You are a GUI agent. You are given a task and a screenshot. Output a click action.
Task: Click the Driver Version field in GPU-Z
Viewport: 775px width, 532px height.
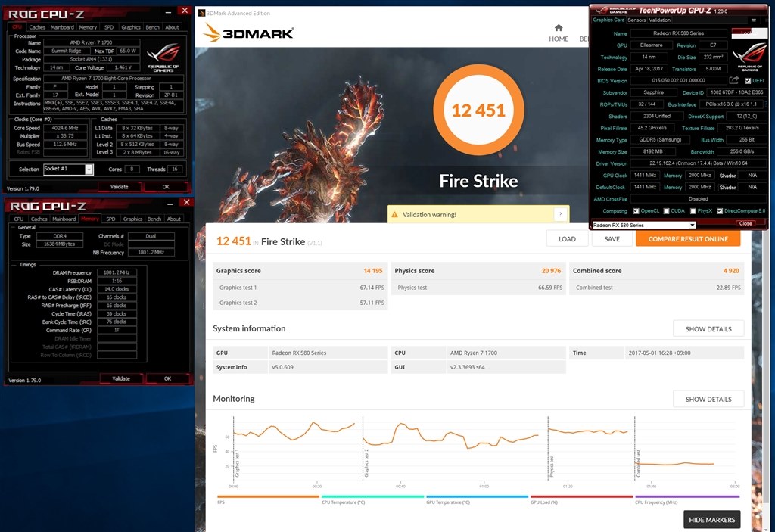tap(699, 163)
